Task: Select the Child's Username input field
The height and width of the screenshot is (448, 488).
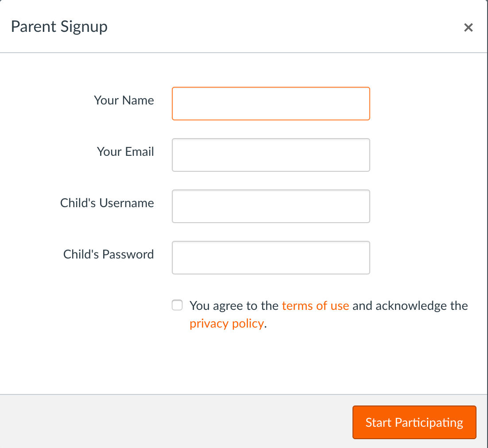Action: click(x=271, y=206)
